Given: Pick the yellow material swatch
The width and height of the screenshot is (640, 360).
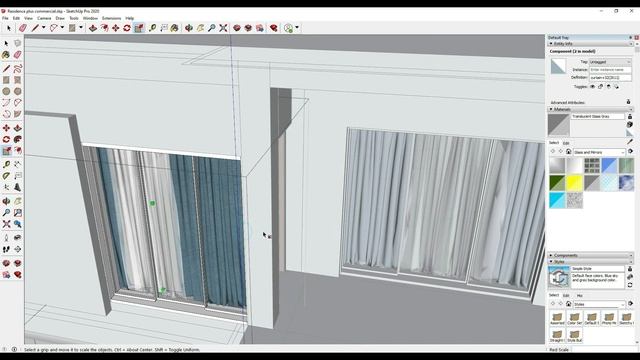Looking at the screenshot, I should [x=574, y=183].
